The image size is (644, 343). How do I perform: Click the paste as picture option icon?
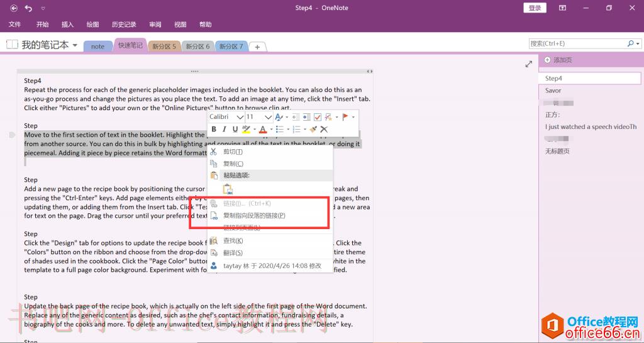click(x=228, y=189)
